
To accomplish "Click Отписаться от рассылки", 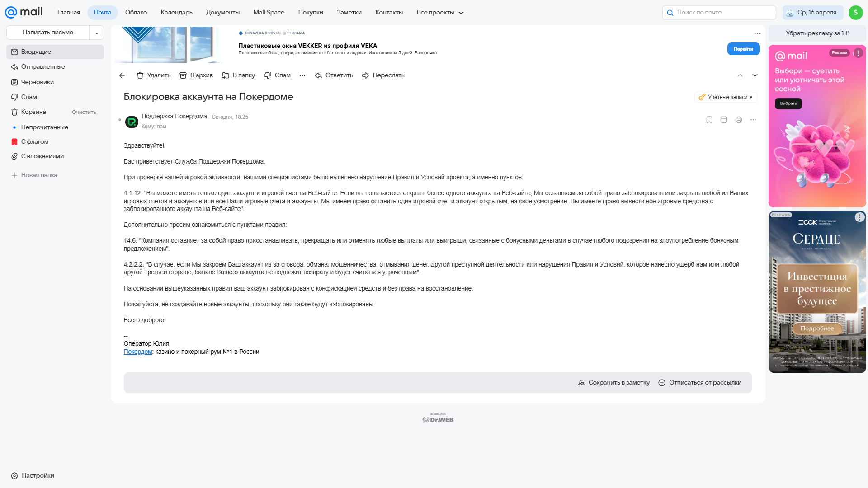I will [700, 383].
